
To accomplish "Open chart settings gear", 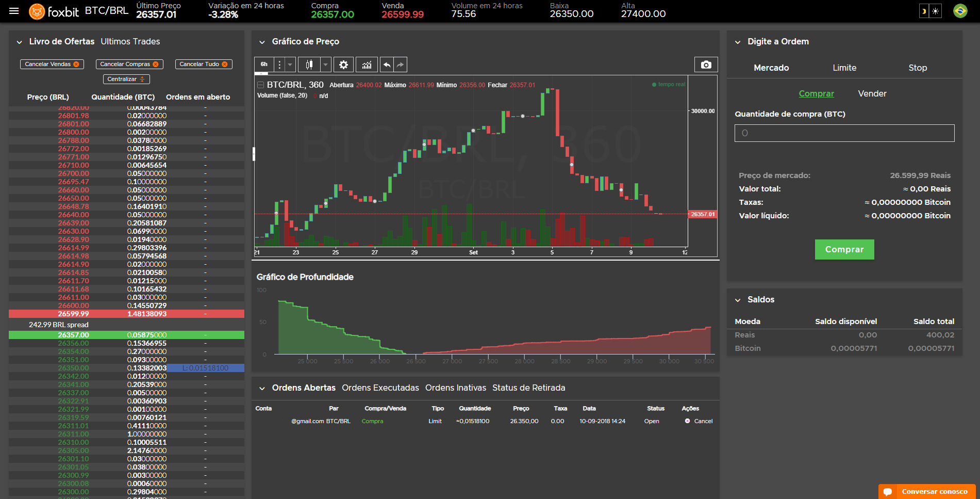I will point(344,65).
